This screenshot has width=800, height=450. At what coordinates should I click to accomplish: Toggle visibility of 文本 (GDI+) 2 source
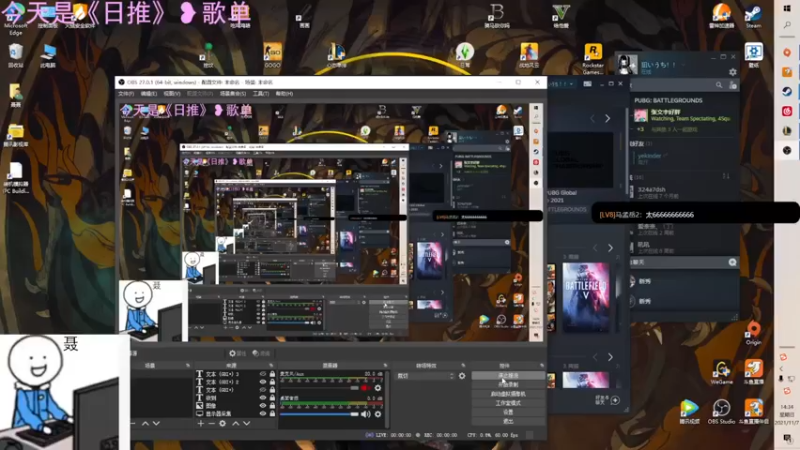(263, 382)
